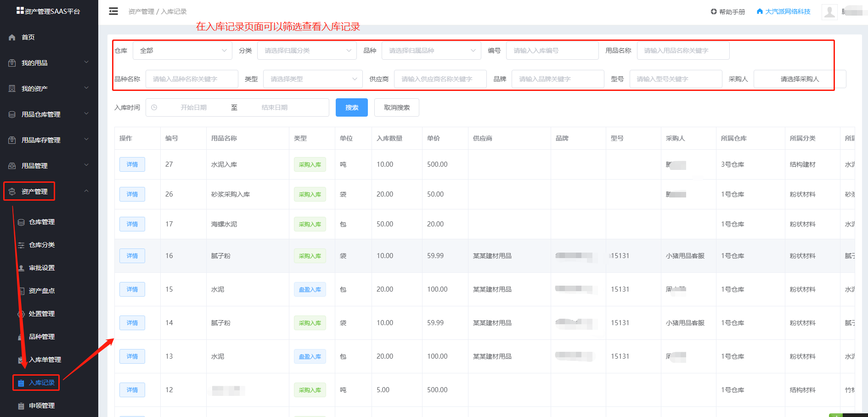Expand the 用品库存管理 menu chevron
Viewport: 868px width, 417px height.
pos(86,140)
